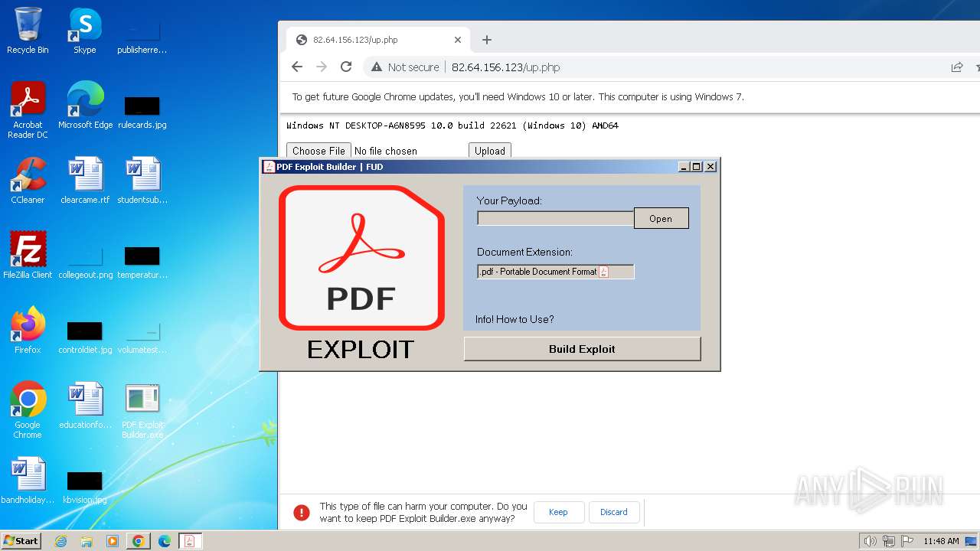
Task: Open educationfo… Word document icon
Action: (85, 406)
